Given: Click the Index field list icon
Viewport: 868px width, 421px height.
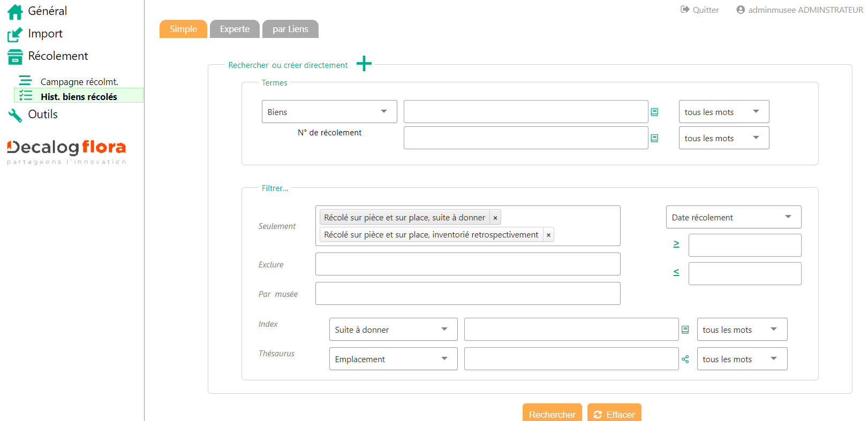Looking at the screenshot, I should point(685,330).
